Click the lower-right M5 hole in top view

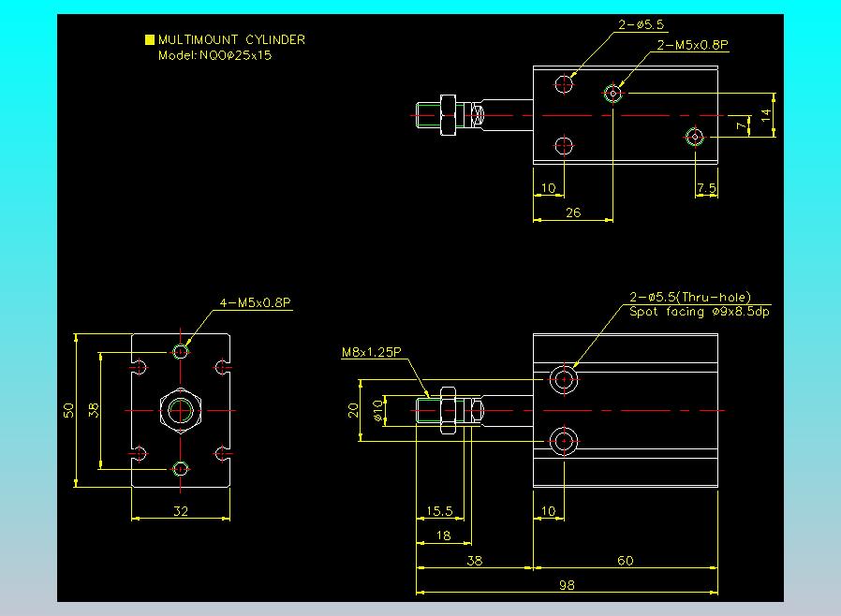click(695, 137)
